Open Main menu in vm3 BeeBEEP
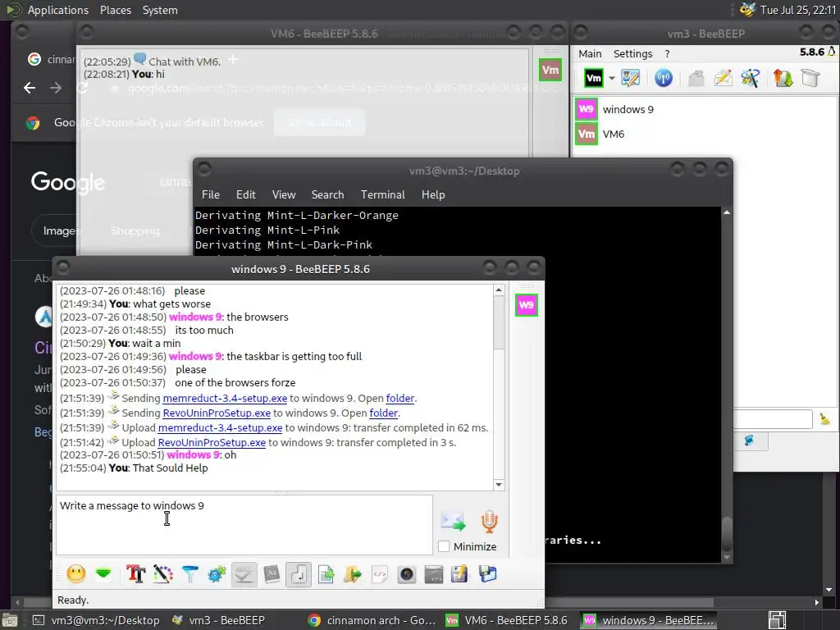Screen dimensions: 840x630 [x=590, y=53]
